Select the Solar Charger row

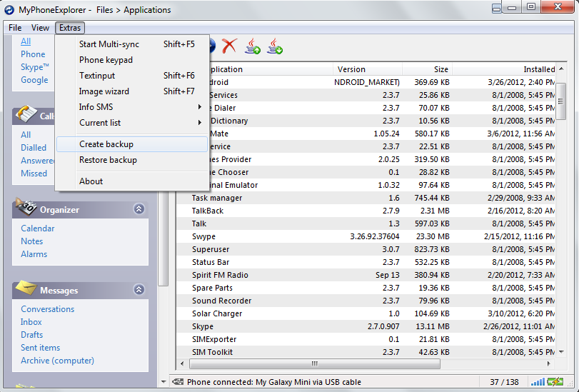click(366, 313)
